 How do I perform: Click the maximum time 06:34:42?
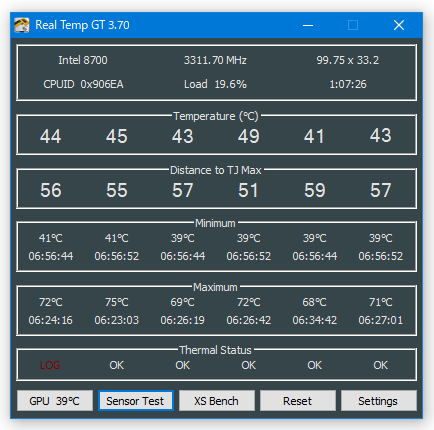[315, 320]
